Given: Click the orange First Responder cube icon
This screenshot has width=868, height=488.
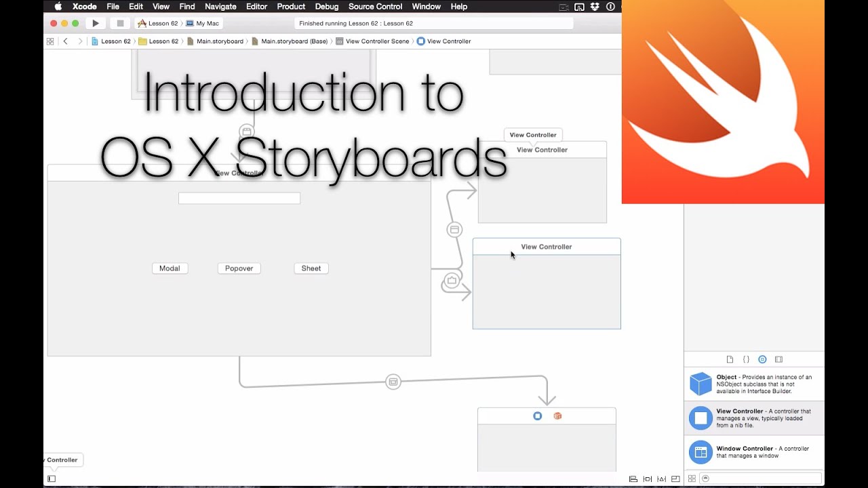Looking at the screenshot, I should pyautogui.click(x=557, y=416).
